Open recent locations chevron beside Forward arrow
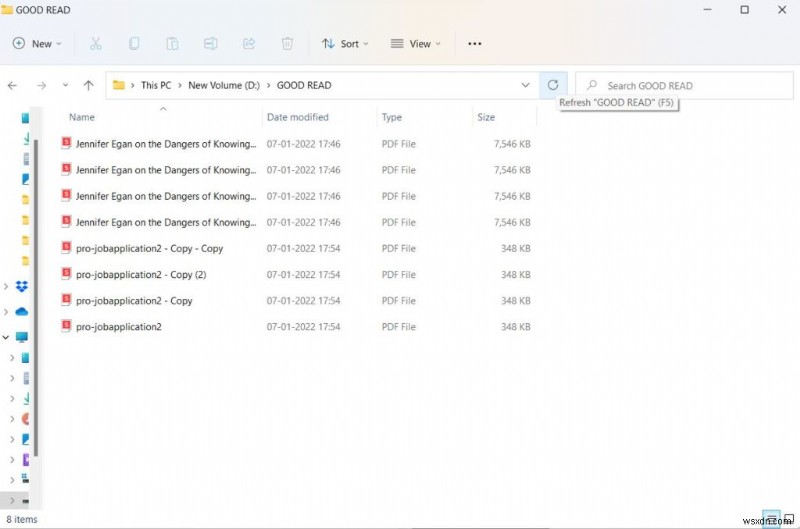This screenshot has width=800, height=529. tap(65, 85)
